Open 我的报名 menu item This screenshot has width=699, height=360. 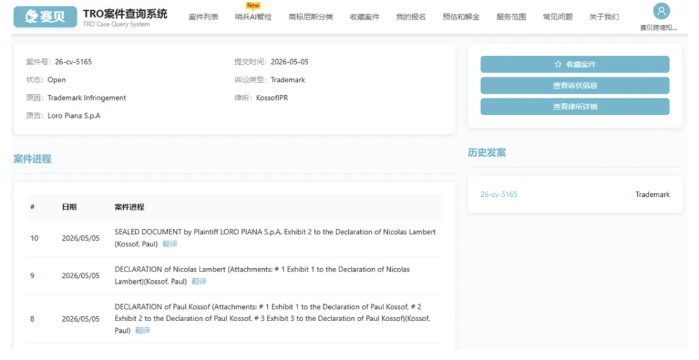click(x=411, y=17)
